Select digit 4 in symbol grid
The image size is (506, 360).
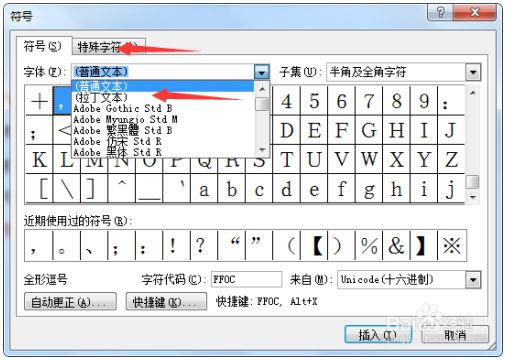click(x=287, y=101)
